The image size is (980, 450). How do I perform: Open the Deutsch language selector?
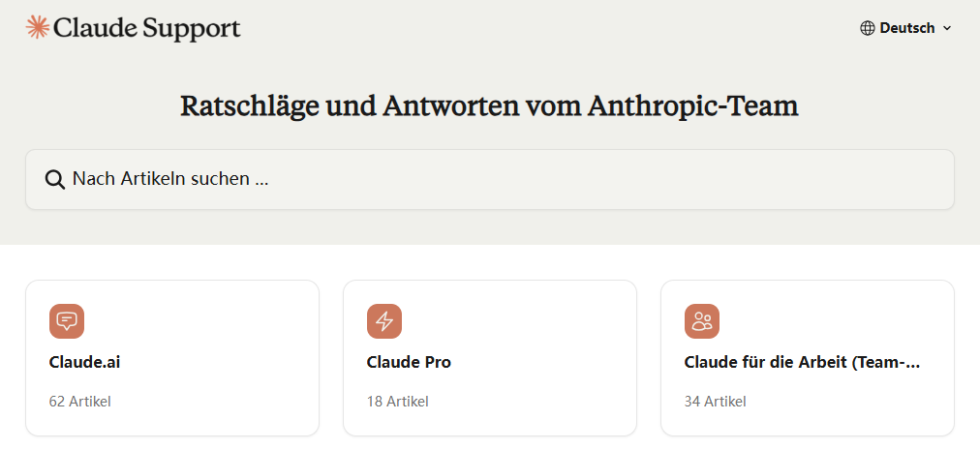click(907, 28)
